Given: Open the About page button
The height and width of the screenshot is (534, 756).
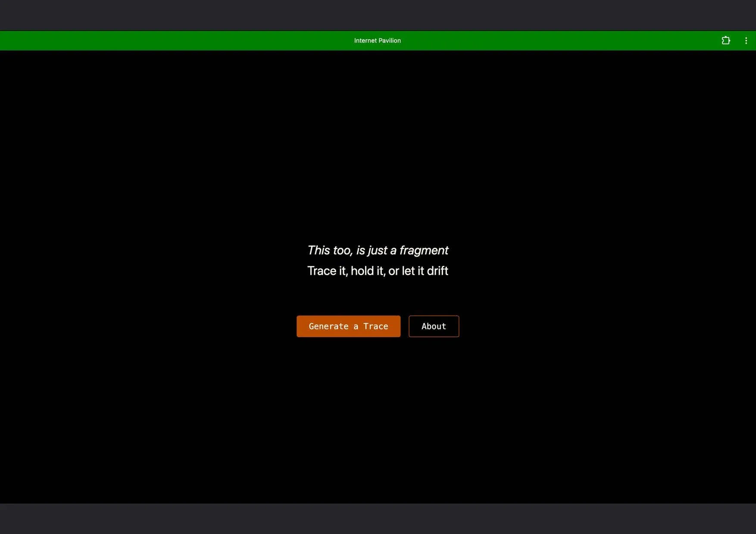Looking at the screenshot, I should click(434, 326).
